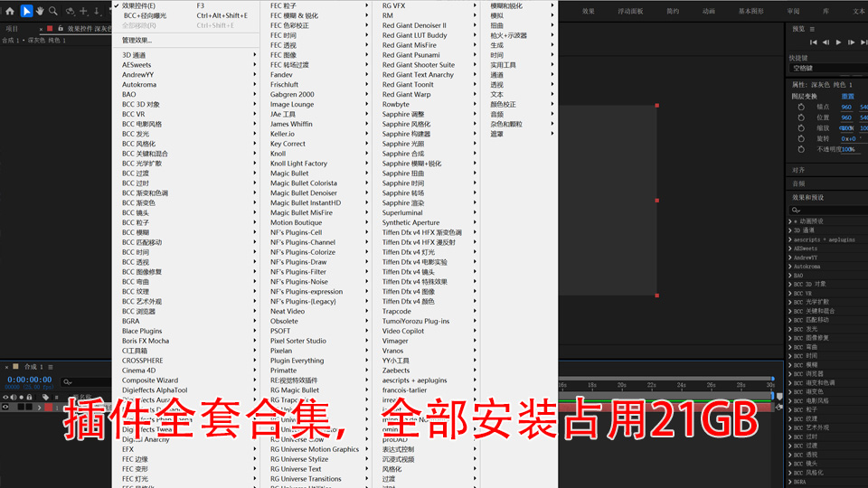Toggle stopwatch for 不透明度 property
868x488 pixels.
click(800, 149)
